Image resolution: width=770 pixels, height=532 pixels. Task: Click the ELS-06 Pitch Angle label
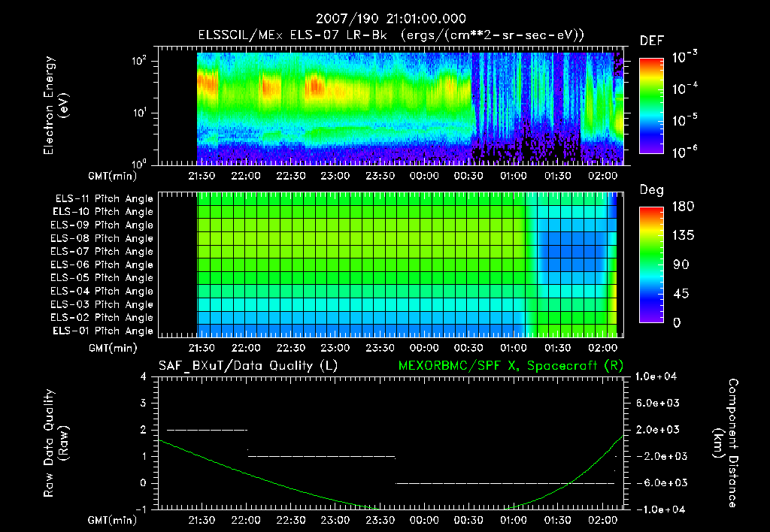click(x=102, y=265)
